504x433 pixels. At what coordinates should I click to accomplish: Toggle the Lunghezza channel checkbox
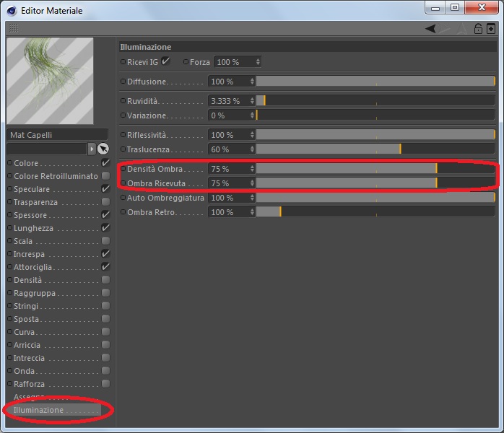pos(105,228)
